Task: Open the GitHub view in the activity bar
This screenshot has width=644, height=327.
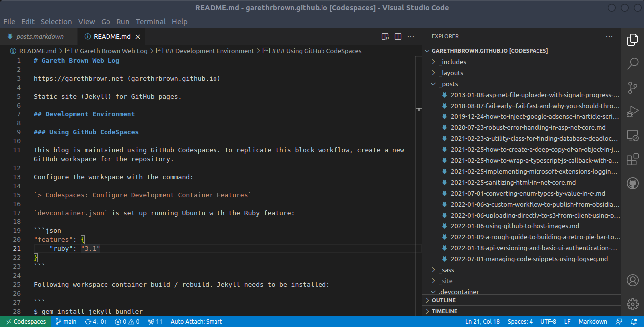Action: [632, 183]
